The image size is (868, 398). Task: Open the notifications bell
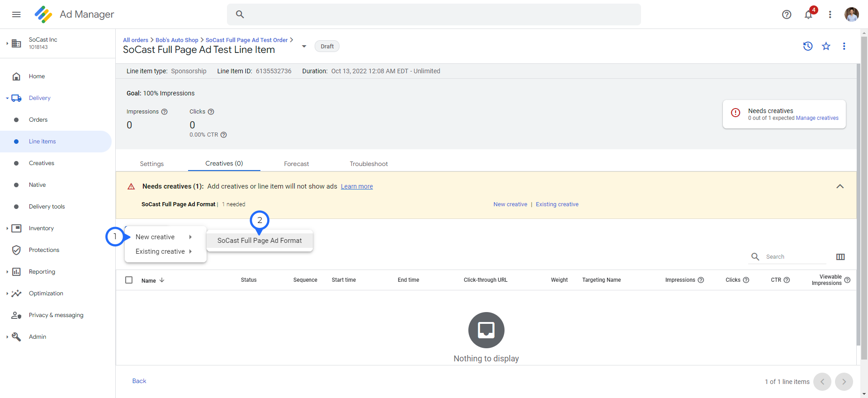pos(808,14)
